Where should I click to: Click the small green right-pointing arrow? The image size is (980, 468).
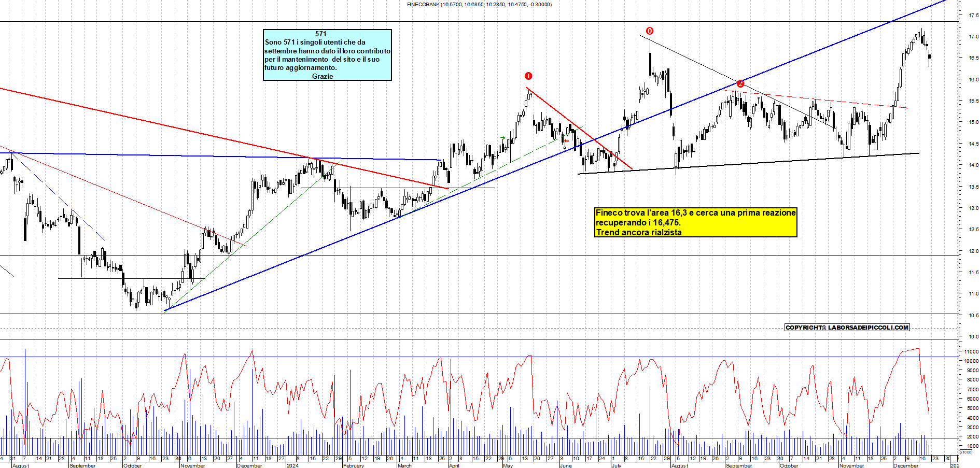[502, 138]
